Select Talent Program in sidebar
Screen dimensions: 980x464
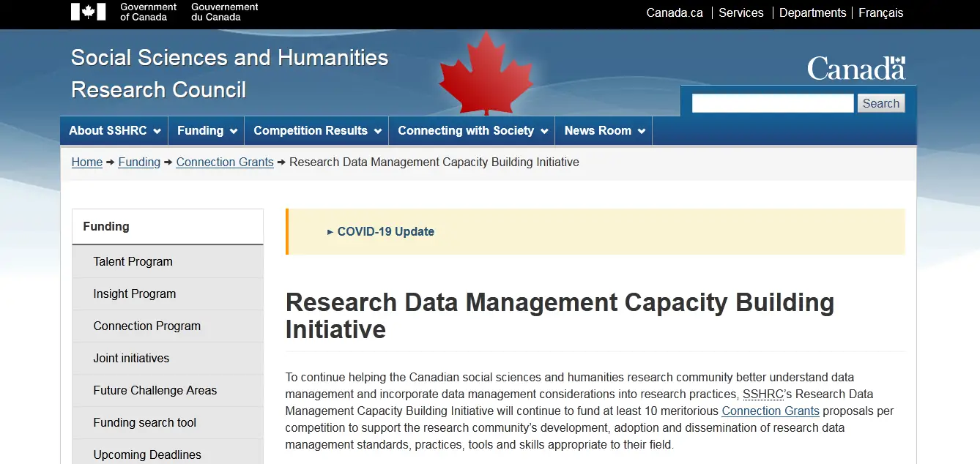pyautogui.click(x=133, y=261)
